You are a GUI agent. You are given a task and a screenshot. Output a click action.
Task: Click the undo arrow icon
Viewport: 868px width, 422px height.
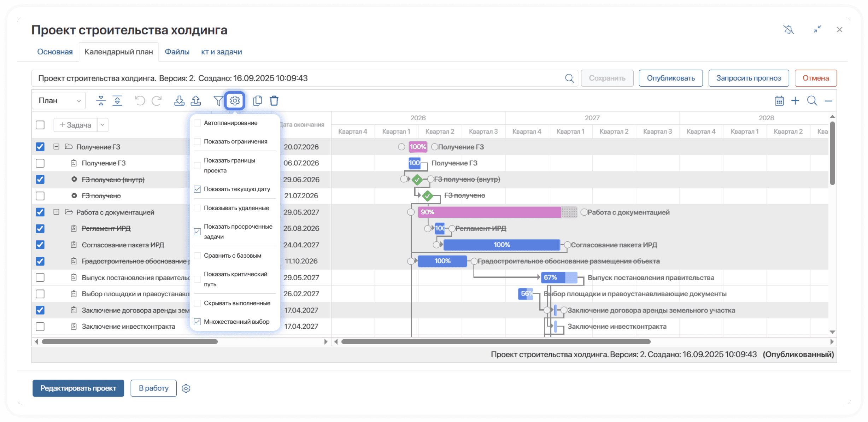tap(140, 101)
